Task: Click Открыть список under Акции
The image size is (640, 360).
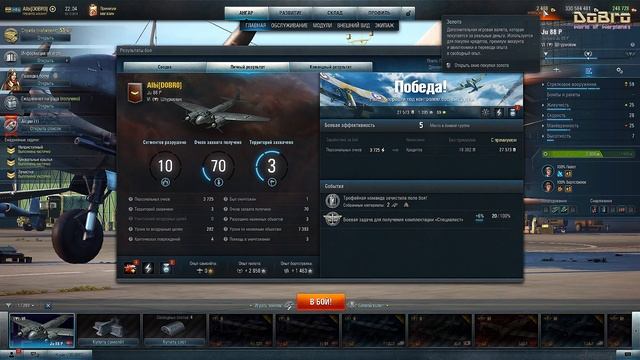Action: (x=45, y=129)
